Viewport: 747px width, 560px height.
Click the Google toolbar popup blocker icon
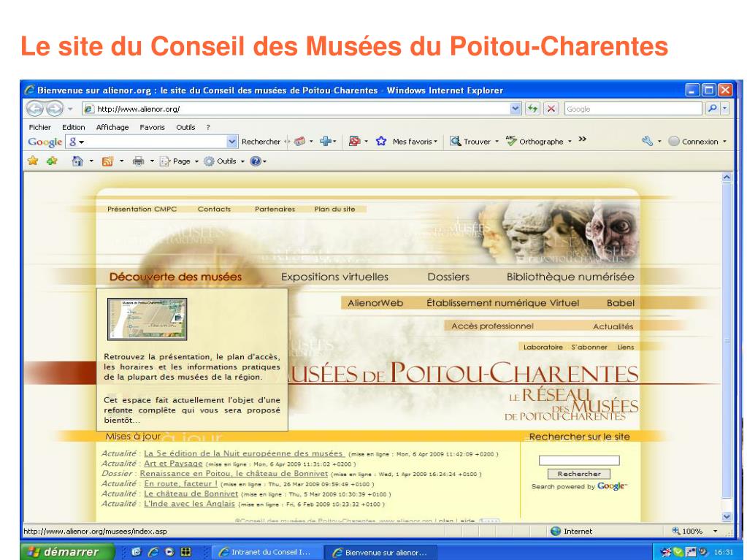[354, 142]
